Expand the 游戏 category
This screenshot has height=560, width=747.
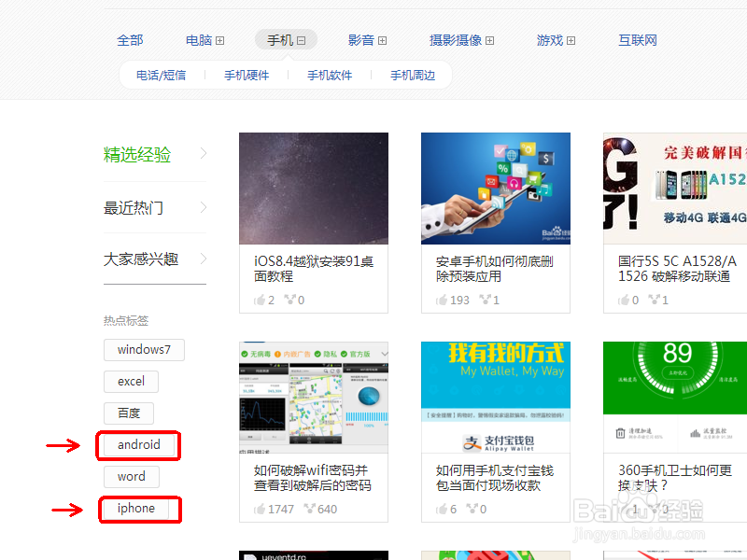click(x=570, y=39)
